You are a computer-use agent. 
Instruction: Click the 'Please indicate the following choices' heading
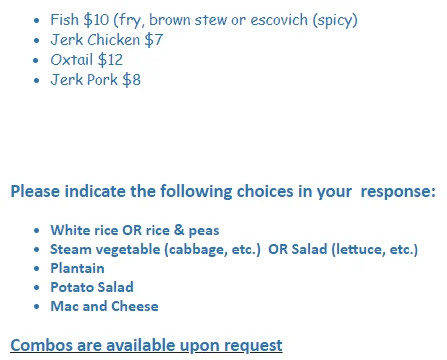(223, 192)
